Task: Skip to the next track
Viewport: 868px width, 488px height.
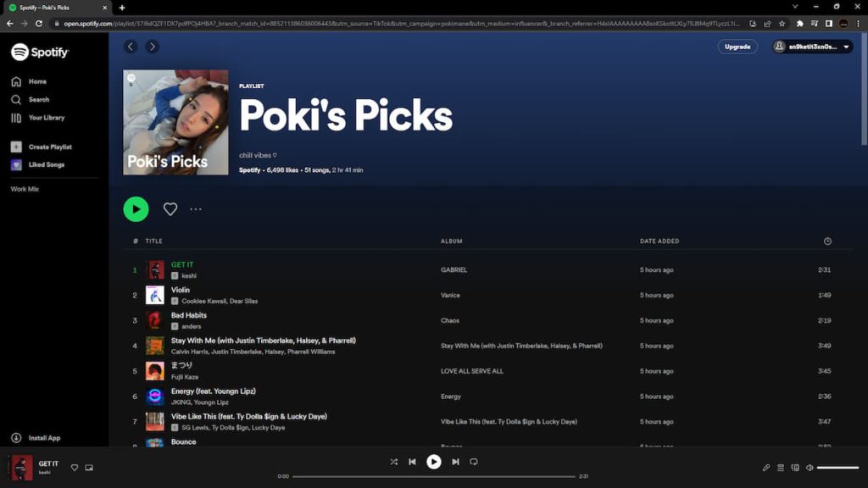Action: (455, 462)
